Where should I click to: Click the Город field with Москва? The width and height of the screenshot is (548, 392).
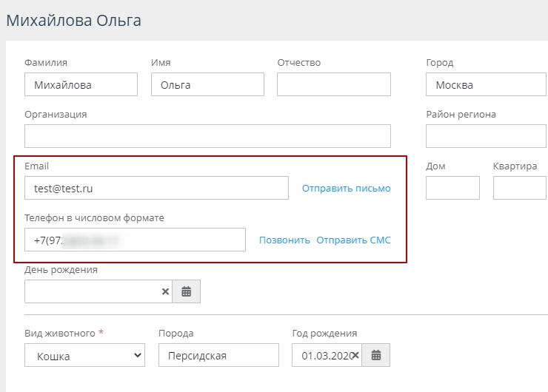pos(485,85)
